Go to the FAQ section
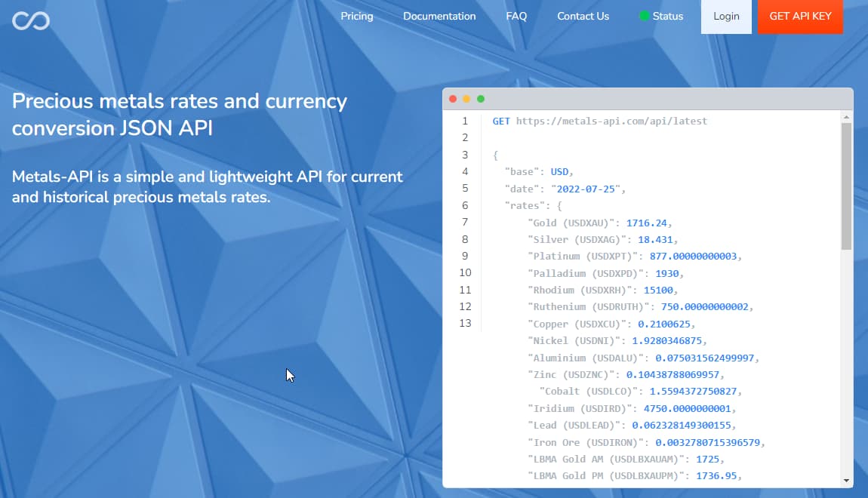868x498 pixels. point(516,16)
